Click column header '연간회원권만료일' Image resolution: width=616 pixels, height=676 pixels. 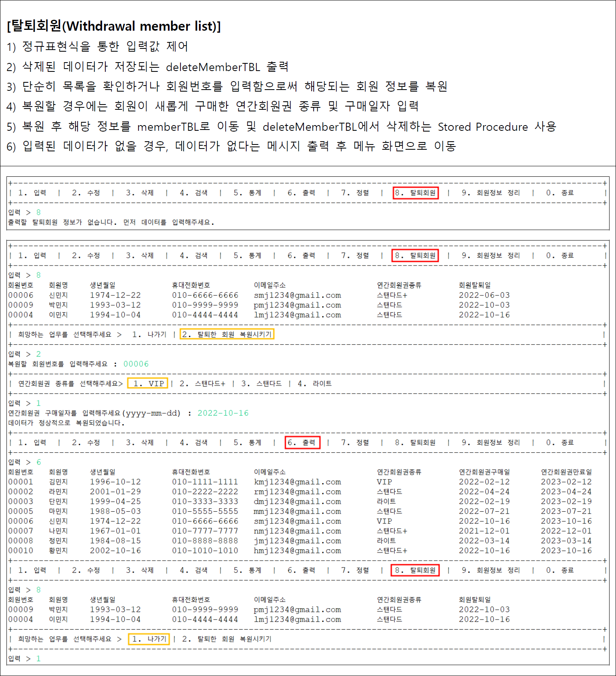(x=566, y=472)
